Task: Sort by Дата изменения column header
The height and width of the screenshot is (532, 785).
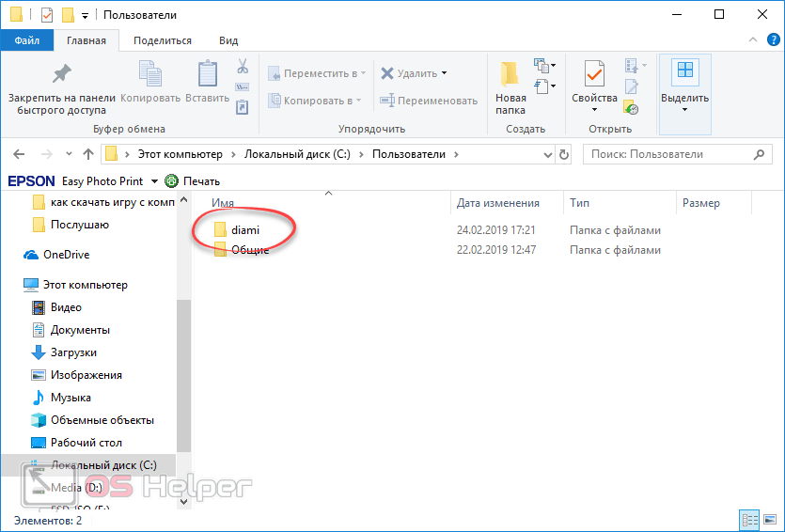Action: [497, 203]
